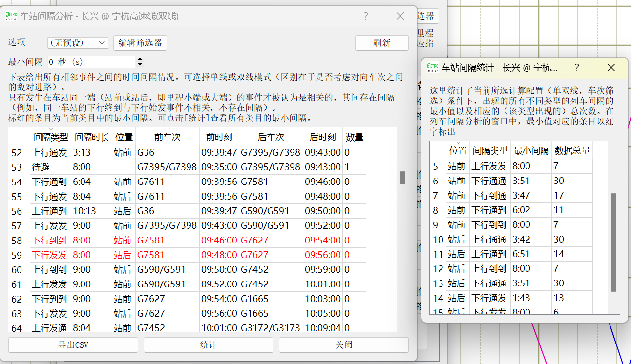Screen dimensions: 631x364
Task: Click 上行发发 in row 57
Action: [x=51, y=226]
